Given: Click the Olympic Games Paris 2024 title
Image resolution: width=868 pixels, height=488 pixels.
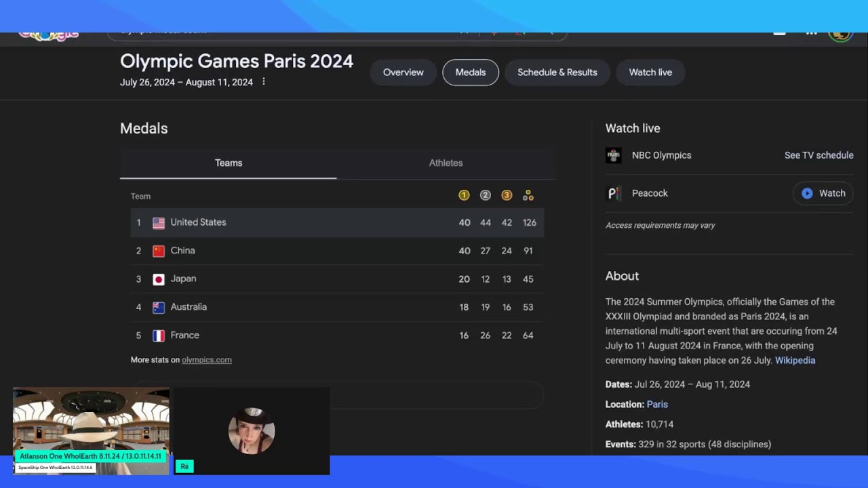Looking at the screenshot, I should point(237,61).
